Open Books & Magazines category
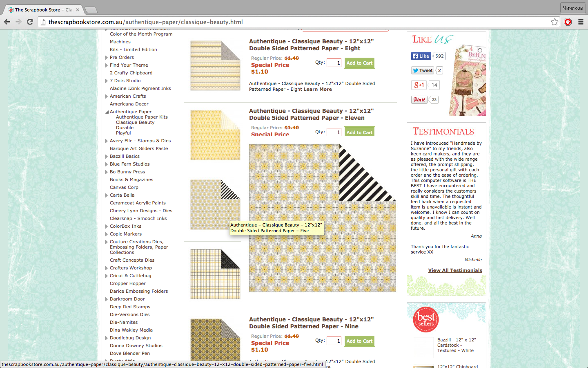The image size is (588, 368). point(131,180)
